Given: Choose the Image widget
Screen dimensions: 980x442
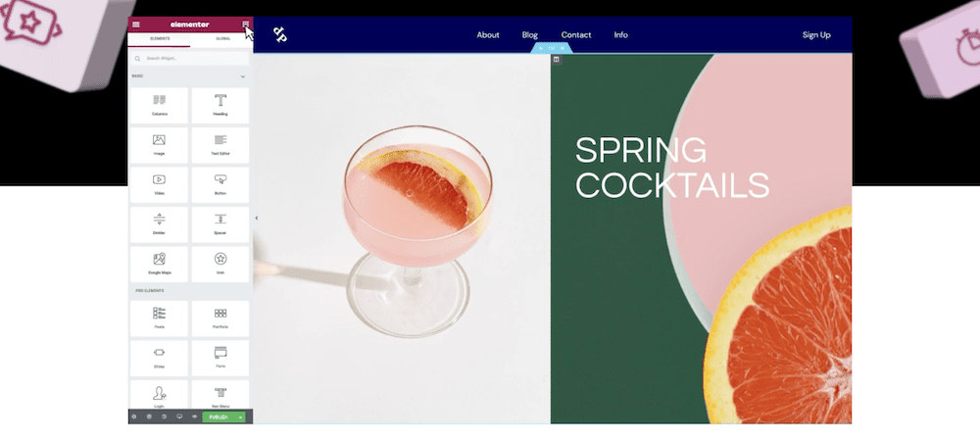Looking at the screenshot, I should [x=159, y=145].
